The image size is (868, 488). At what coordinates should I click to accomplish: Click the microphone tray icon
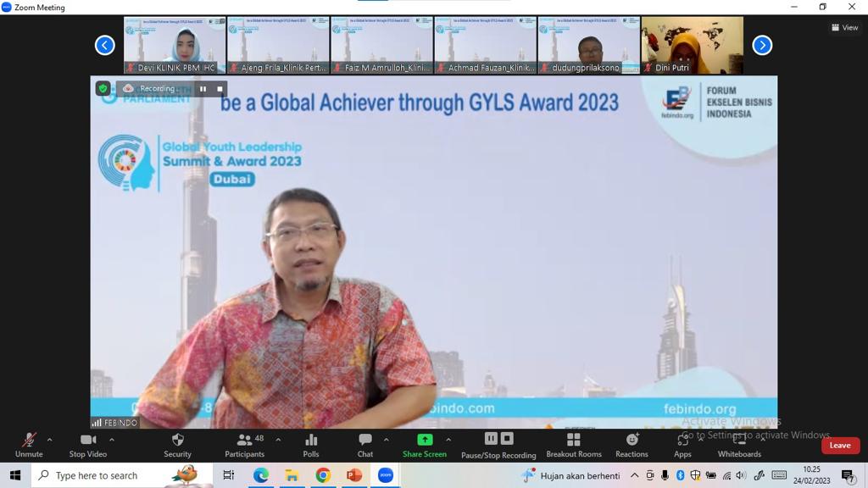665,475
